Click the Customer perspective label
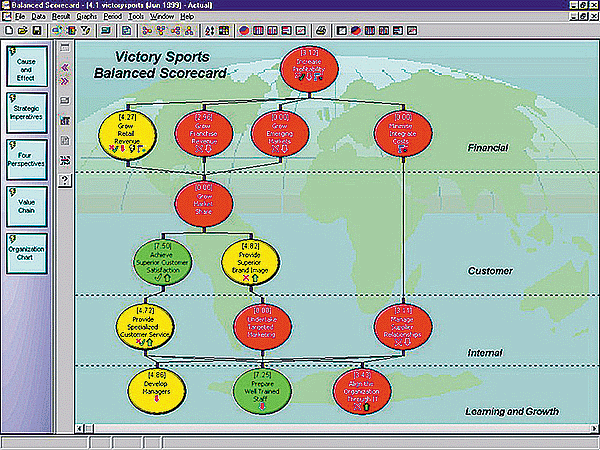600x450 pixels. point(490,271)
